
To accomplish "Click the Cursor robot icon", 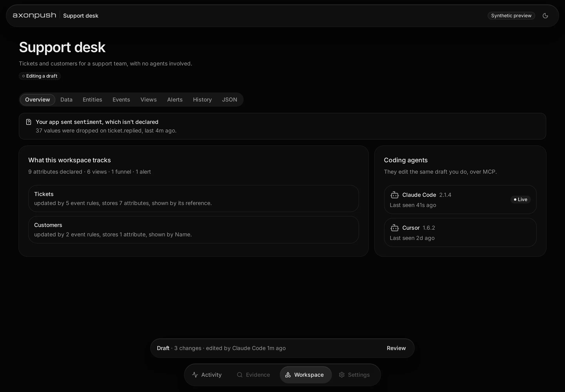I will tap(394, 228).
